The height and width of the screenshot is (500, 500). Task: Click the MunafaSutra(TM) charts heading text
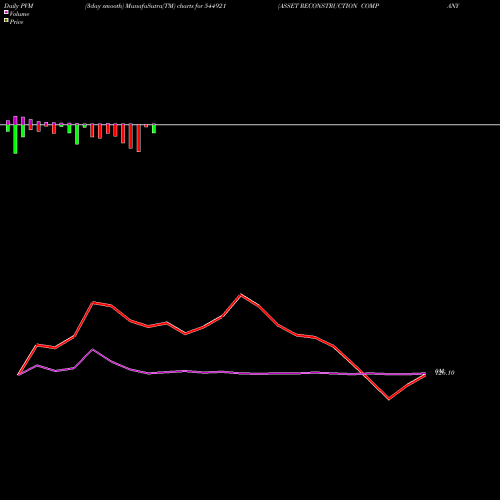(156, 6)
